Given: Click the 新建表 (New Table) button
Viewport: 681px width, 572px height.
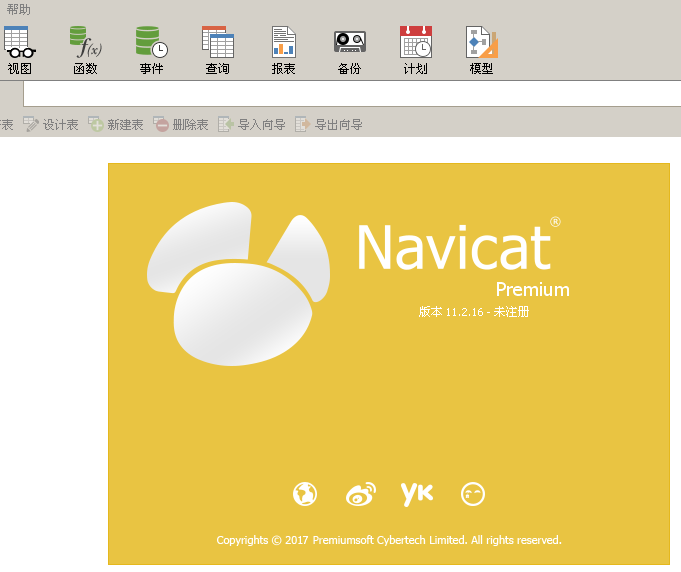Looking at the screenshot, I should (116, 125).
